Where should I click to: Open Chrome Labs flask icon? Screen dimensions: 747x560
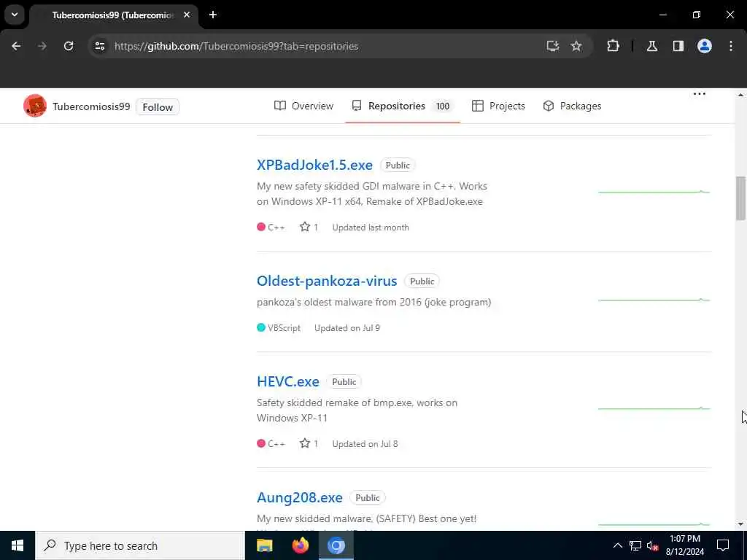pyautogui.click(x=652, y=46)
